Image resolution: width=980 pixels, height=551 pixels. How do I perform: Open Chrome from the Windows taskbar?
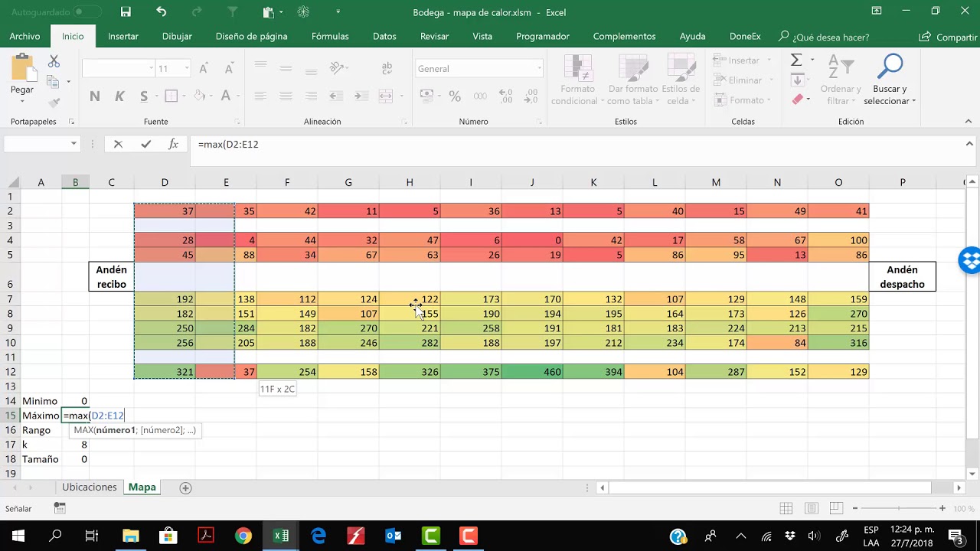coord(243,536)
